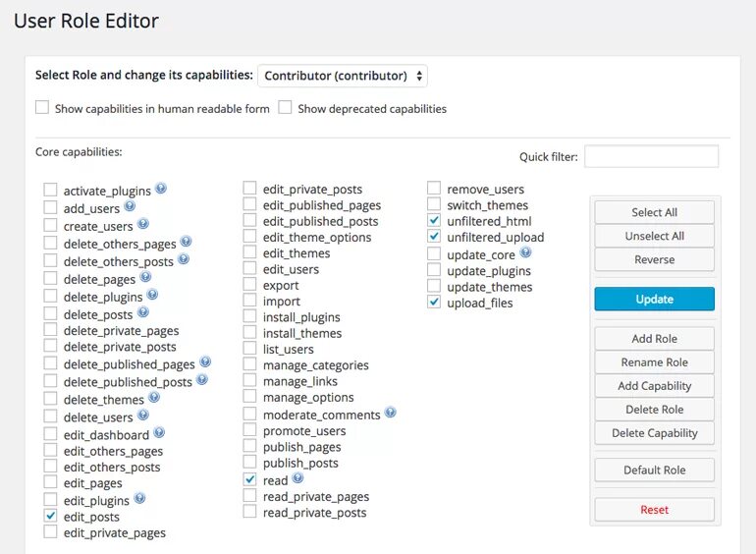The width and height of the screenshot is (756, 554).
Task: Click help icon beside activate_plugins
Action: click(x=161, y=188)
